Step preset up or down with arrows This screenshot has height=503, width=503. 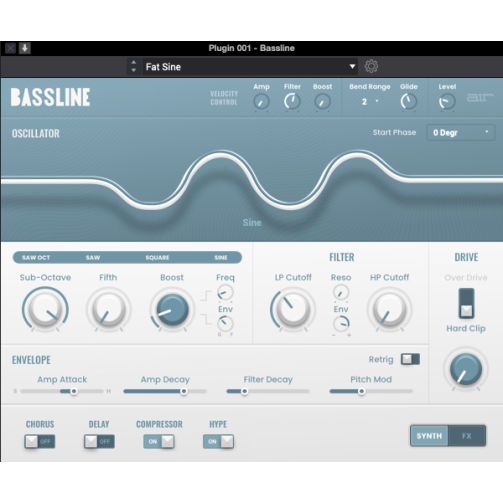click(134, 66)
